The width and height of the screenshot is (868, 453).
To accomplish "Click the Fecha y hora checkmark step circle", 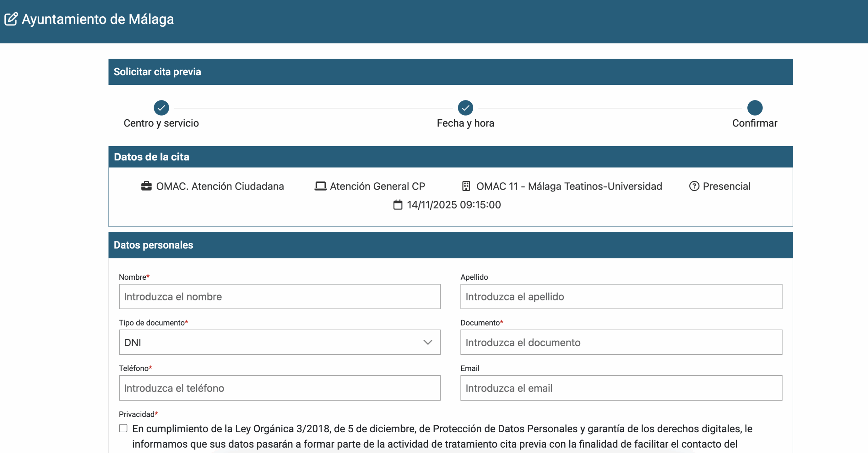I will (465, 108).
